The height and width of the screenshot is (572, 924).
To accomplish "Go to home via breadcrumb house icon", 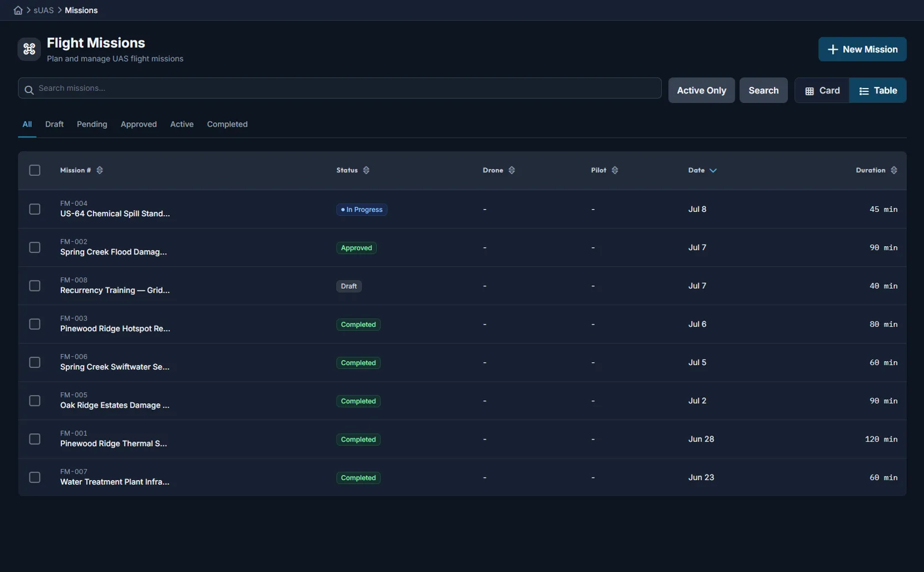I will pyautogui.click(x=18, y=11).
